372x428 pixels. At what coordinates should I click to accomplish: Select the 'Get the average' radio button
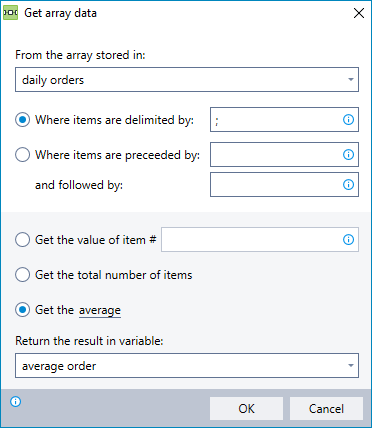click(22, 310)
